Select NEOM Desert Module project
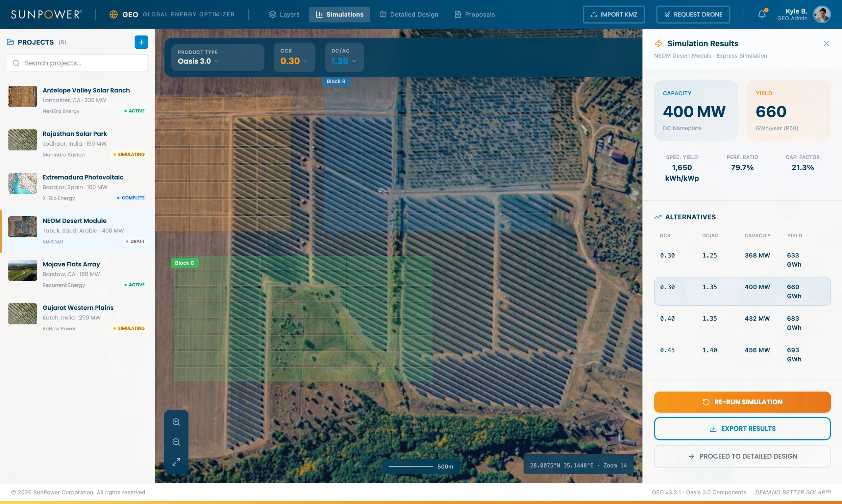The height and width of the screenshot is (504, 842). pos(78,231)
